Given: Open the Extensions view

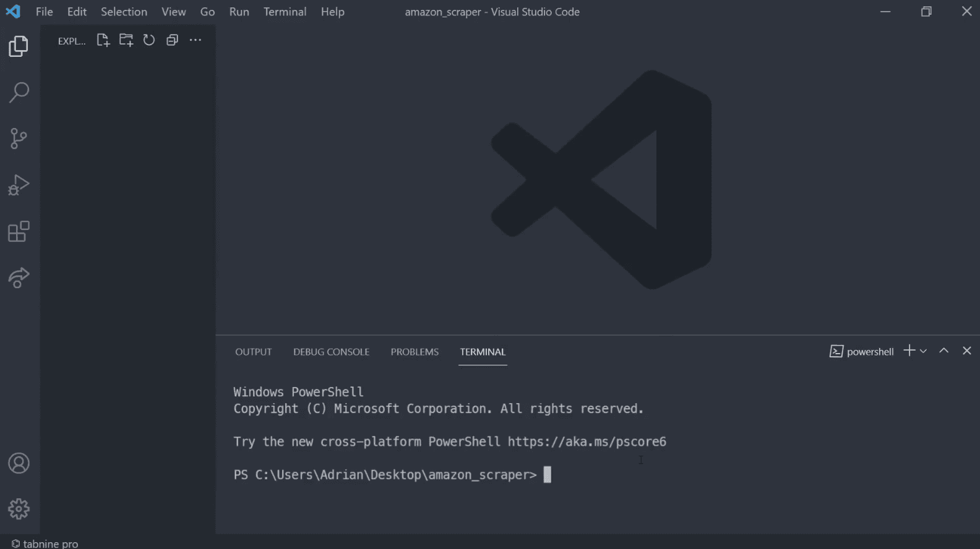Looking at the screenshot, I should coord(19,231).
